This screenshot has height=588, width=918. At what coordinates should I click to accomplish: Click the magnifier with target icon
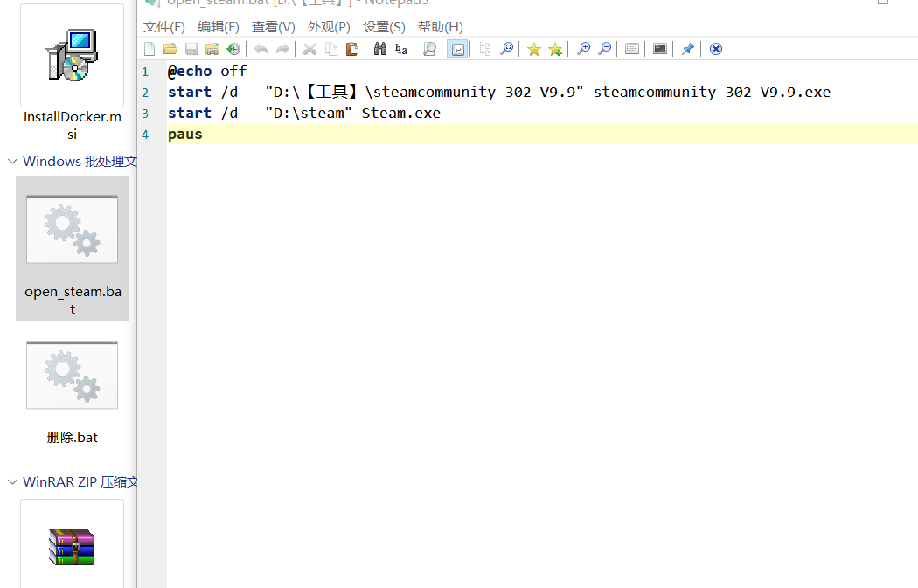click(x=506, y=49)
